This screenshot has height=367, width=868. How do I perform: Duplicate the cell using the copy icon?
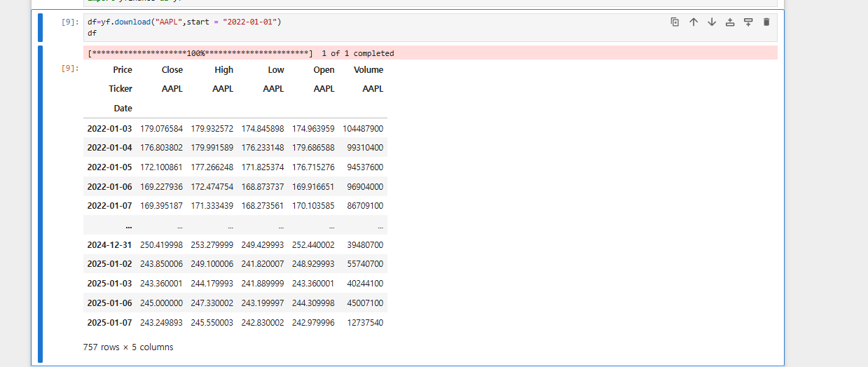click(x=675, y=22)
